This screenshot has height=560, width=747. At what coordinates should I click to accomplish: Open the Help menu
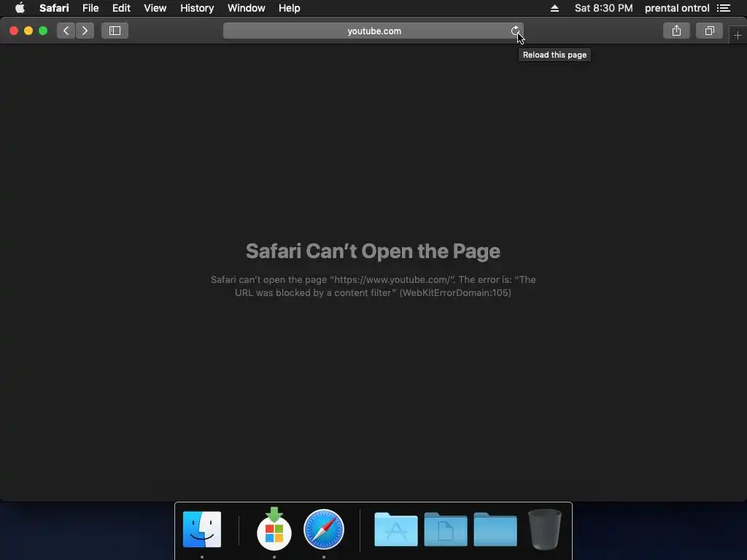coord(289,8)
